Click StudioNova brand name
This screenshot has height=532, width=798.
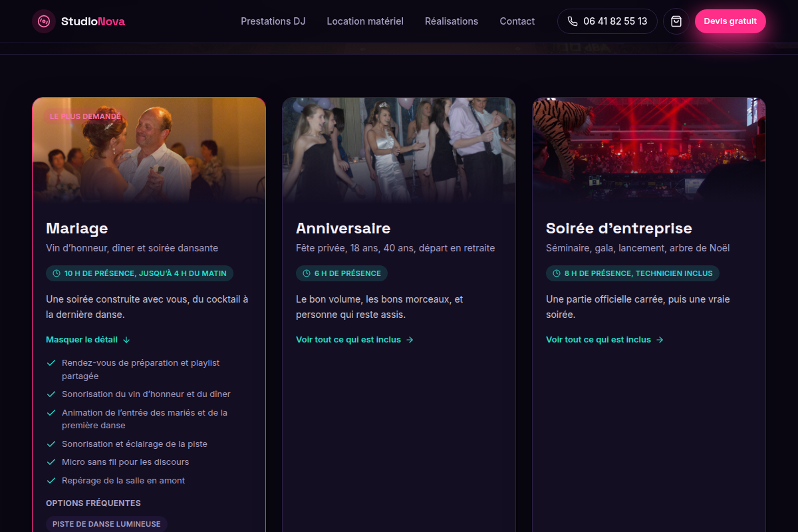tap(93, 21)
